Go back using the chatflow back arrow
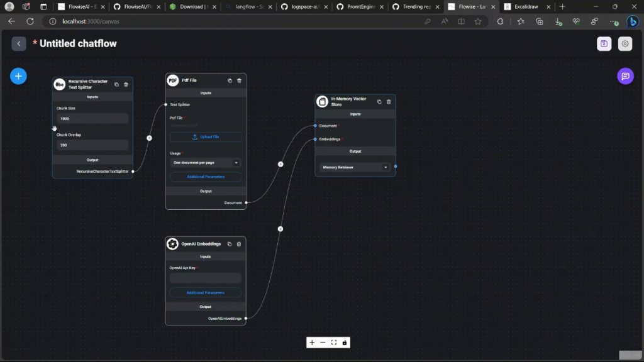Image resolution: width=644 pixels, height=362 pixels. point(19,43)
